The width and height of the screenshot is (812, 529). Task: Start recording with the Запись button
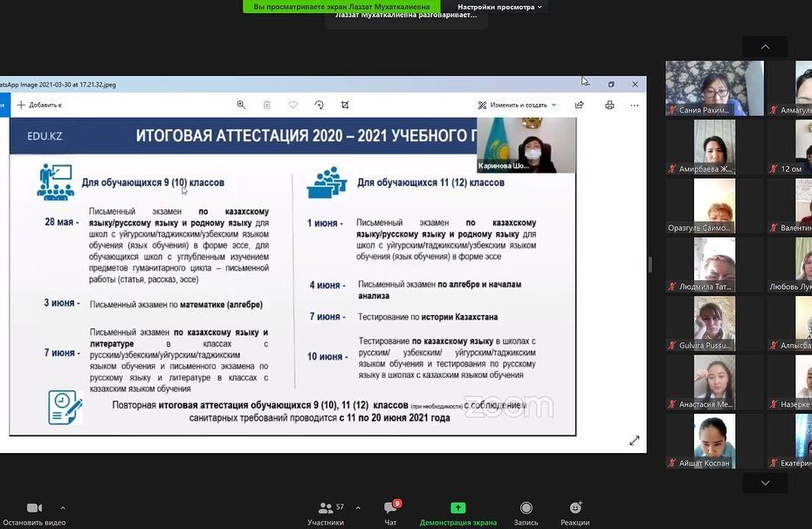pyautogui.click(x=526, y=513)
